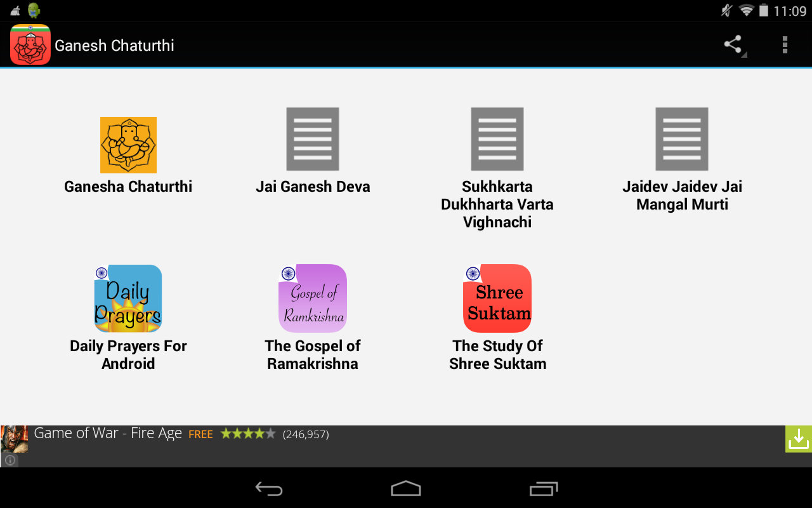Image resolution: width=812 pixels, height=508 pixels.
Task: Select the Jai Ganesh Deva label
Action: click(x=313, y=187)
